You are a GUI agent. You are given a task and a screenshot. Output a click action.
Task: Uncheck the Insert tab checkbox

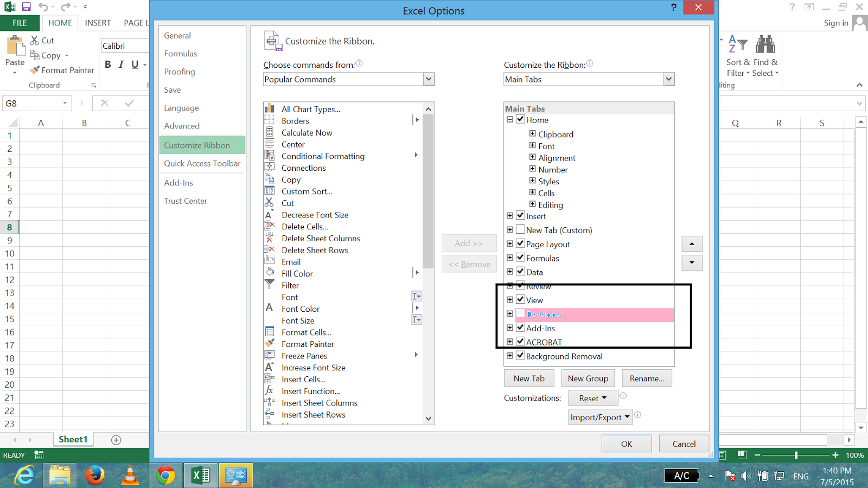(x=520, y=215)
